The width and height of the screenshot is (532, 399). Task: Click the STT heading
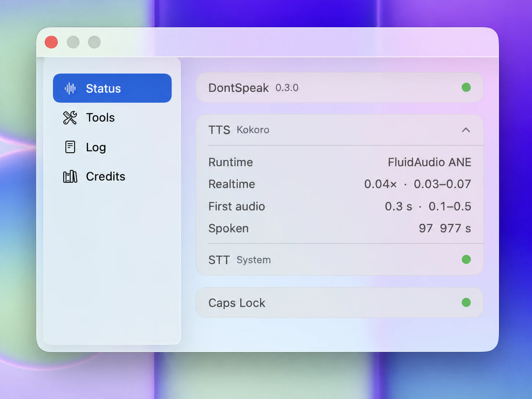click(219, 260)
